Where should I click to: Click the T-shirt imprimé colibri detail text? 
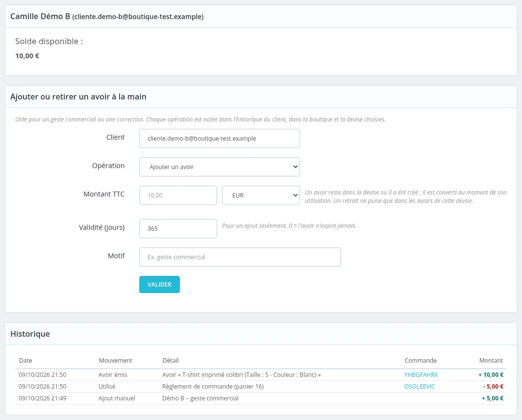[x=241, y=375]
